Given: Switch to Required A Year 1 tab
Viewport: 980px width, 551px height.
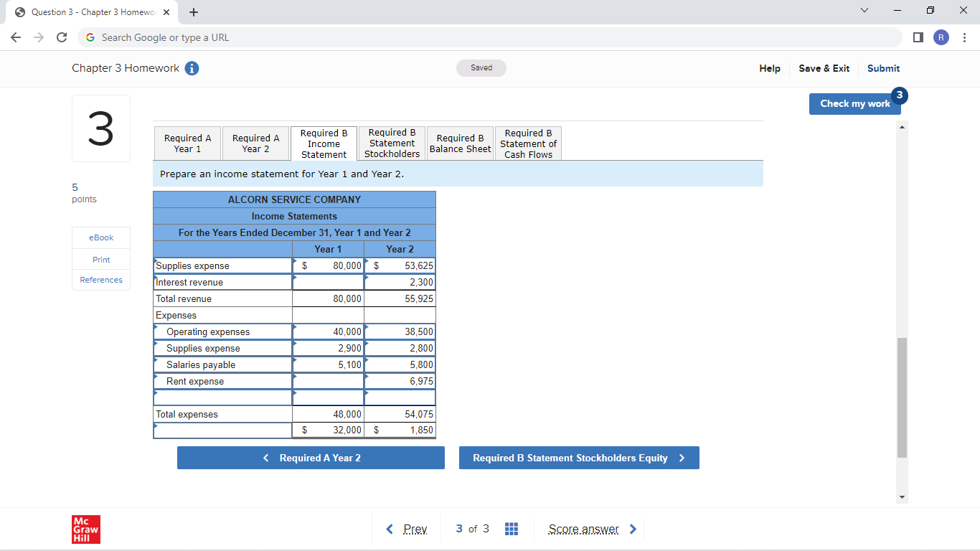Looking at the screenshot, I should (188, 143).
